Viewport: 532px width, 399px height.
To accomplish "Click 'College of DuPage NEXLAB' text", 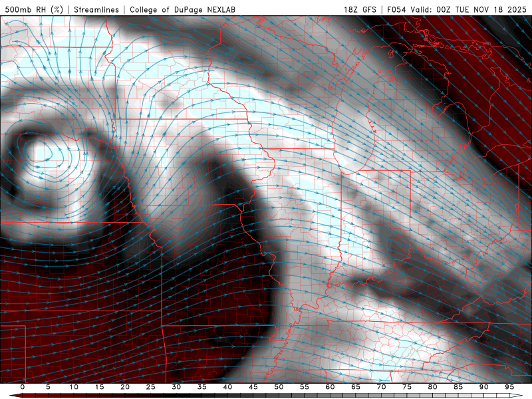I will point(182,9).
